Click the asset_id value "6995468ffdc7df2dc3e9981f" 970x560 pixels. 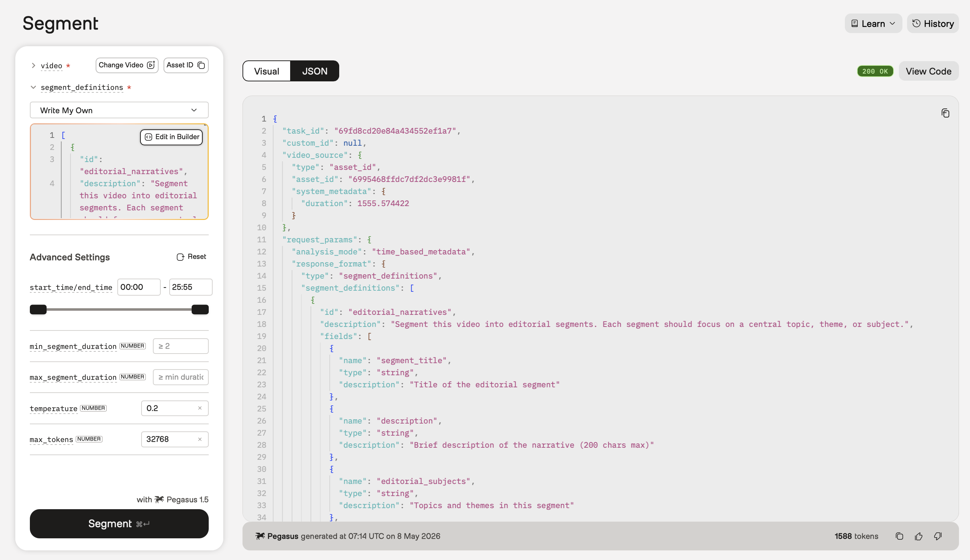[x=409, y=179]
